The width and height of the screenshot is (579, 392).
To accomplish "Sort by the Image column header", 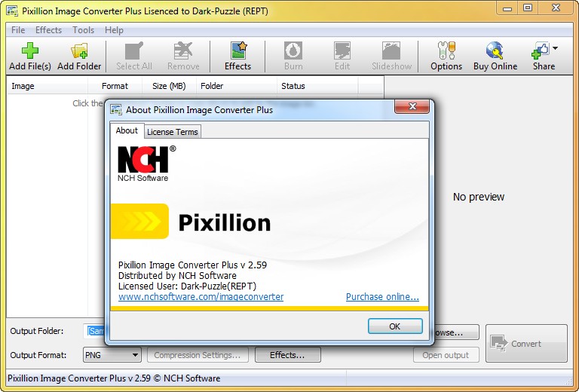I will pos(47,86).
